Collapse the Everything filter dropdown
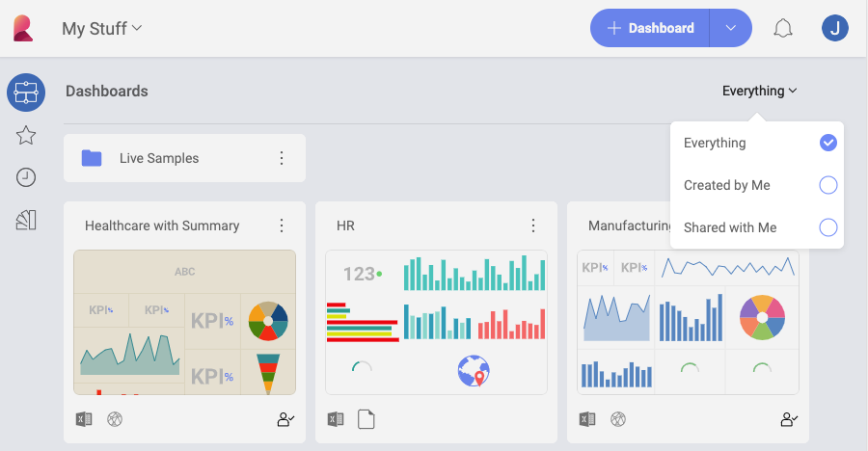Screen dimensions: 868x451 (759, 92)
